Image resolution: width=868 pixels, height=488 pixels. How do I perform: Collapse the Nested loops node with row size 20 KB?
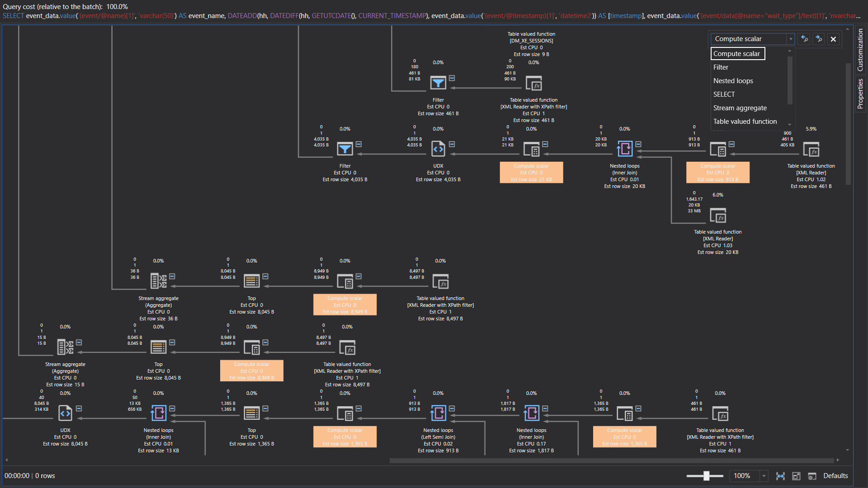[x=638, y=144]
